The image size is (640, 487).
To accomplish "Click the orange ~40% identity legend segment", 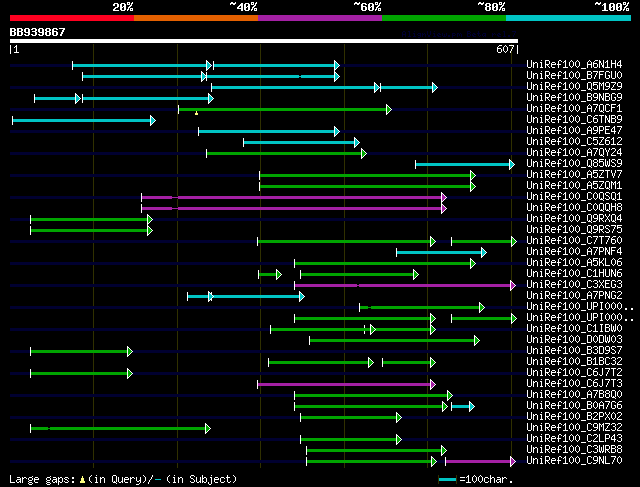I will pos(196,18).
